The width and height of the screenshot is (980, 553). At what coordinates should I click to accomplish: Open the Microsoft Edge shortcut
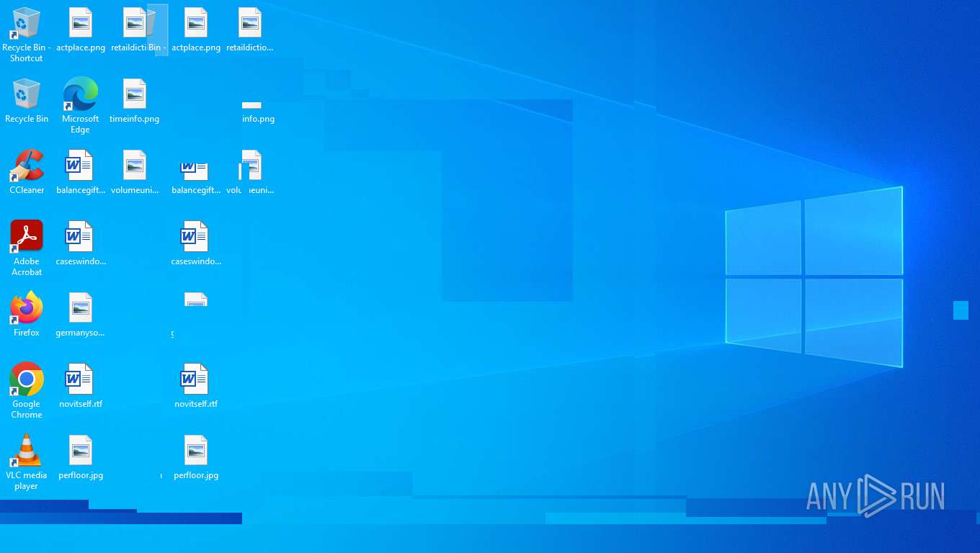click(81, 105)
